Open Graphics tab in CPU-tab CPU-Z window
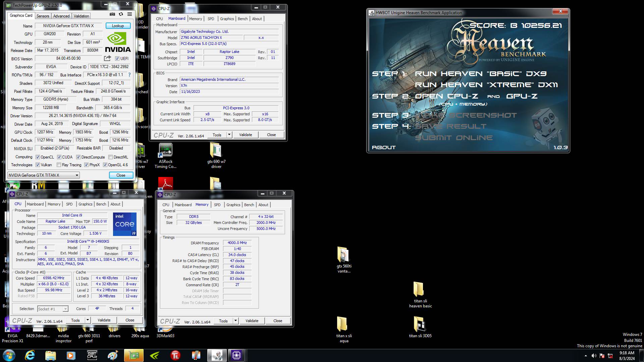644x362 pixels. (x=85, y=204)
